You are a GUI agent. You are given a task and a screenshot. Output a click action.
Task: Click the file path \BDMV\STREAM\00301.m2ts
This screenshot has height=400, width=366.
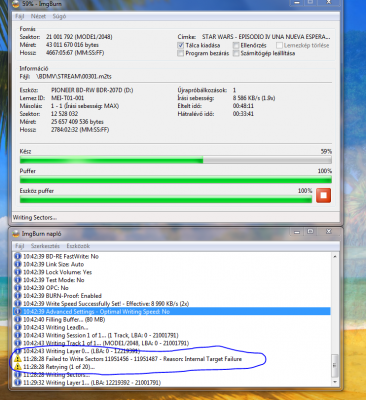click(74, 77)
